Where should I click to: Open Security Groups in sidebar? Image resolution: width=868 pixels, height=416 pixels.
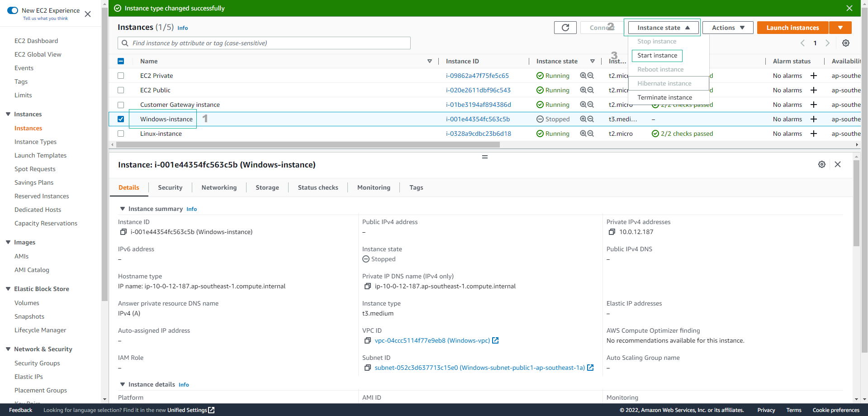click(x=37, y=363)
